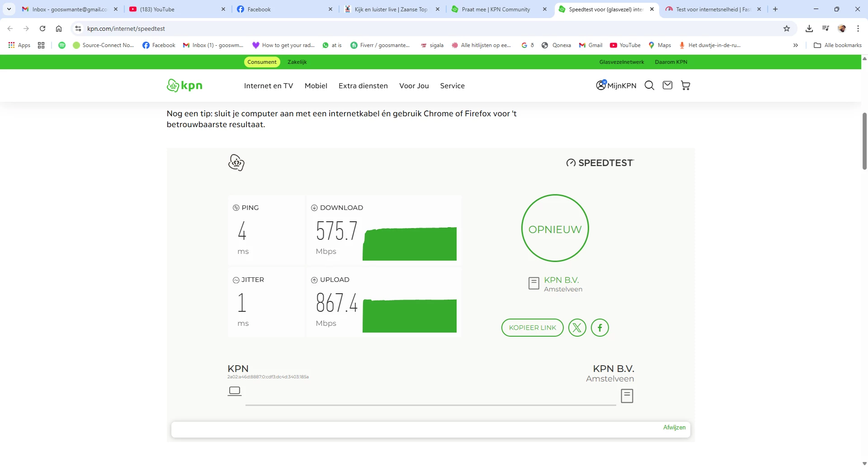Open Alle bookmarks folder
This screenshot has width=868, height=467.
click(838, 45)
